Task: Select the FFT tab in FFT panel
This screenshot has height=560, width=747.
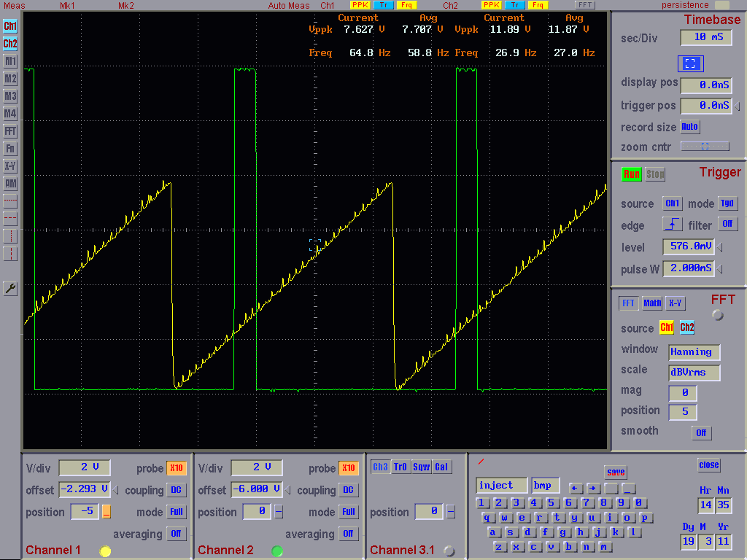Action: 628,303
